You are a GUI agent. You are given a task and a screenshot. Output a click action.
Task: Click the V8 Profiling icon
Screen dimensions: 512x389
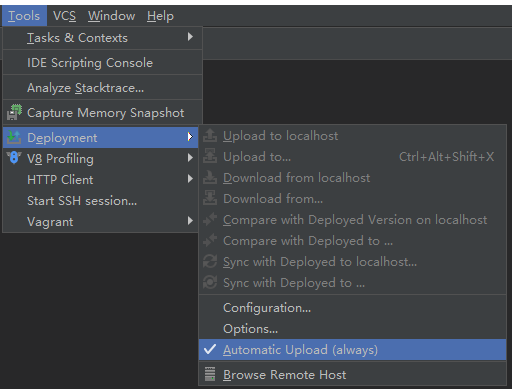pos(14,158)
